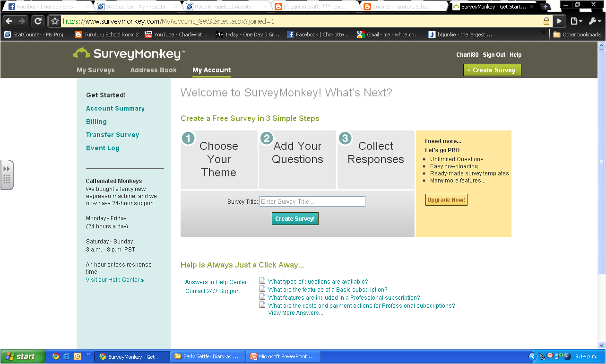The image size is (606, 364).
Task: Open the wrench tools menu
Action: (595, 21)
